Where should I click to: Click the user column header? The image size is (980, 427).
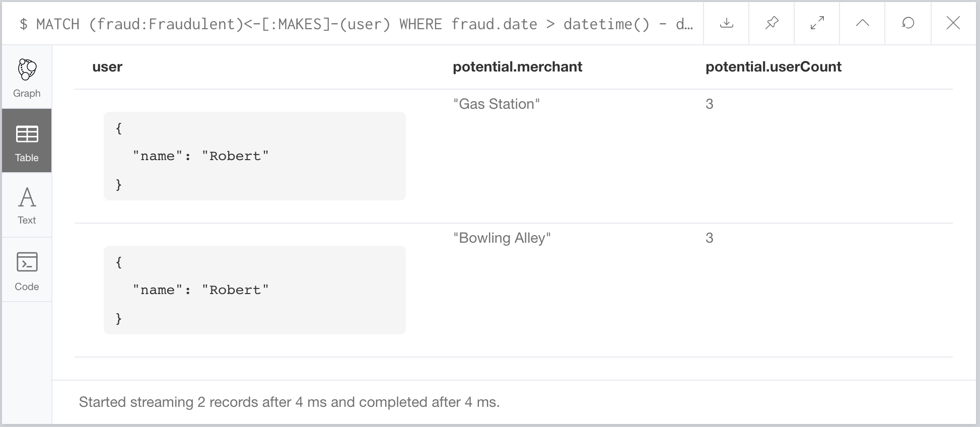click(107, 67)
